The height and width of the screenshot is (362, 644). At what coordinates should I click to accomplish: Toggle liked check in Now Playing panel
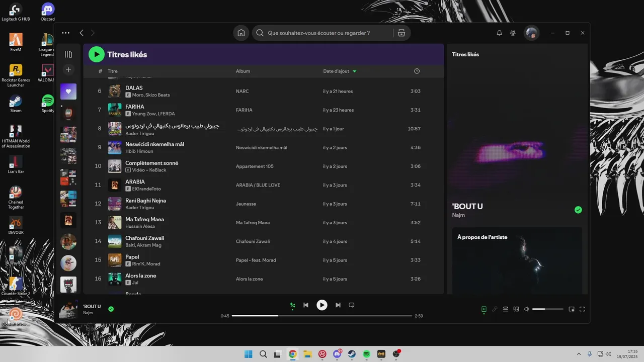[578, 210]
